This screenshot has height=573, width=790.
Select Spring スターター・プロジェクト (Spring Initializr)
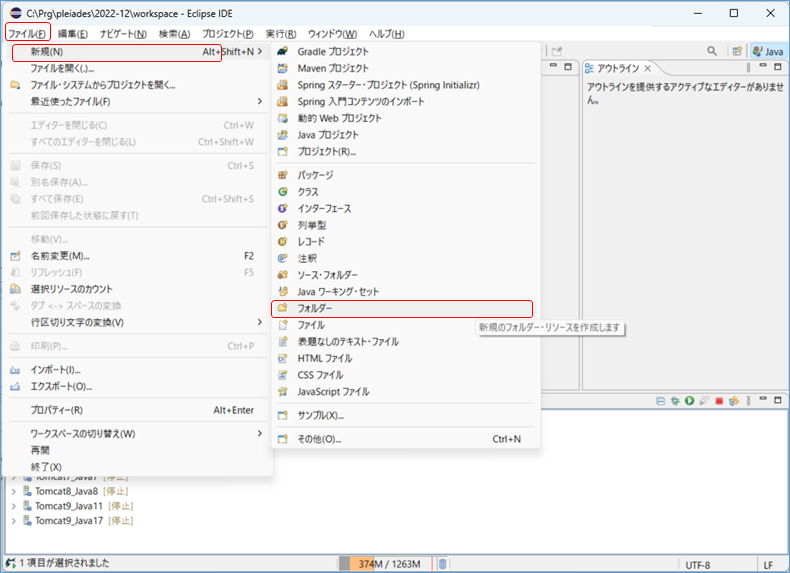pyautogui.click(x=405, y=85)
